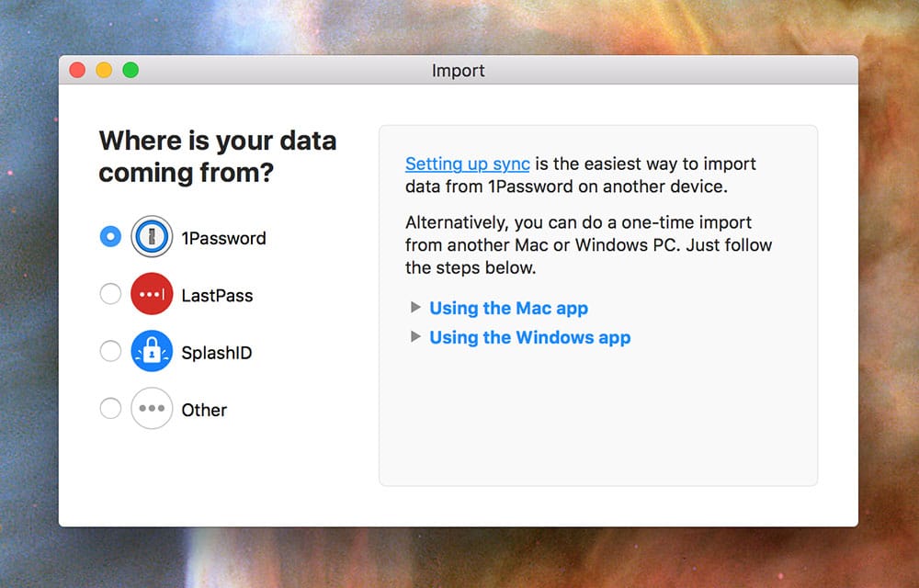919x588 pixels.
Task: Click the Import title bar
Action: coord(459,70)
